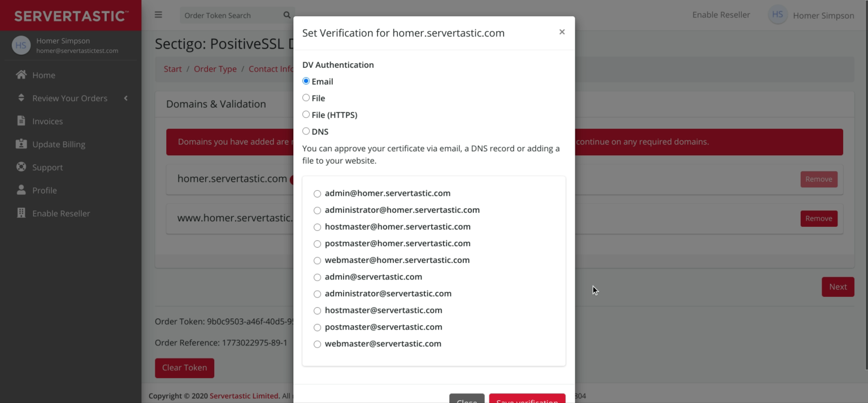This screenshot has width=868, height=403.
Task: Expand Review Your Orders chevron arrow
Action: [x=125, y=98]
